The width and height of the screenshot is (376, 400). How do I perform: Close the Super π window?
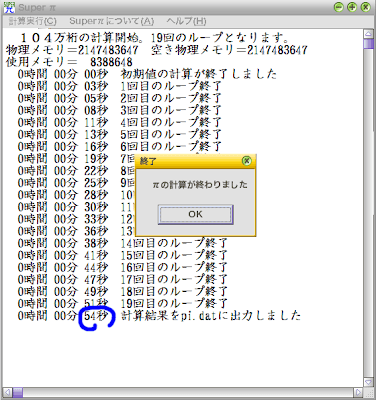(366, 7)
